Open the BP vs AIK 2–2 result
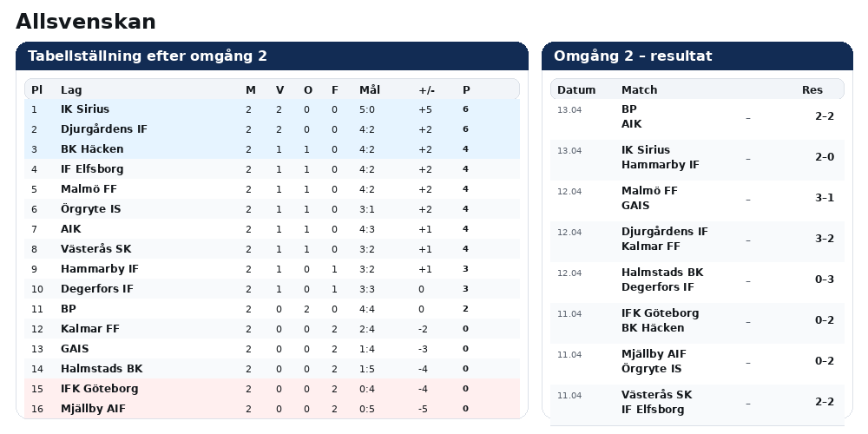The image size is (868, 434). [824, 116]
